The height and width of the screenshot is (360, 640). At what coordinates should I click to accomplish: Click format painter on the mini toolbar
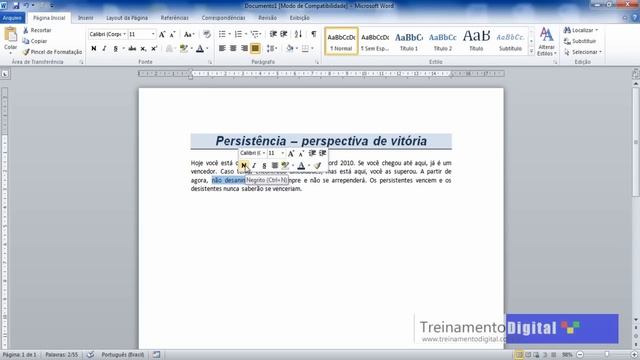318,165
